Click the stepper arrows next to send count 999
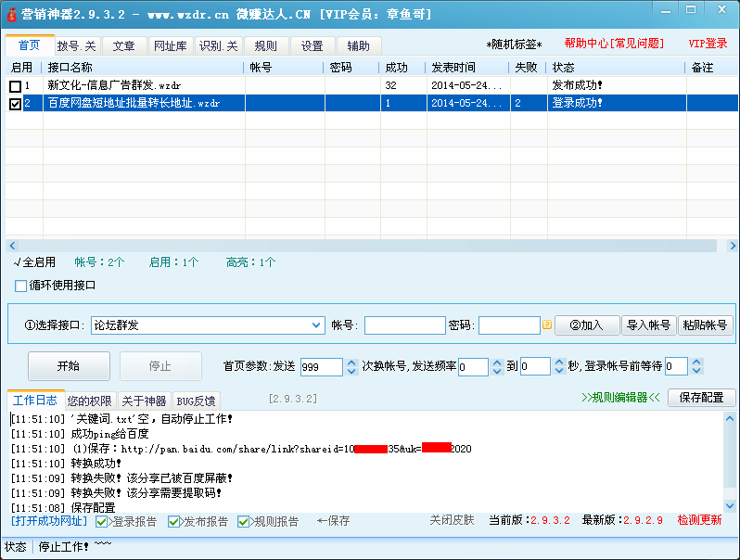Screen dimensions: 740x560 pyautogui.click(x=351, y=367)
